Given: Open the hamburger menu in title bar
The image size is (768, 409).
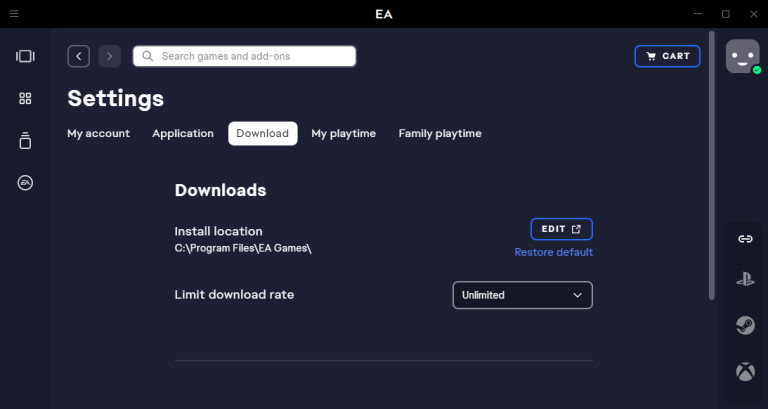Looking at the screenshot, I should click(14, 14).
